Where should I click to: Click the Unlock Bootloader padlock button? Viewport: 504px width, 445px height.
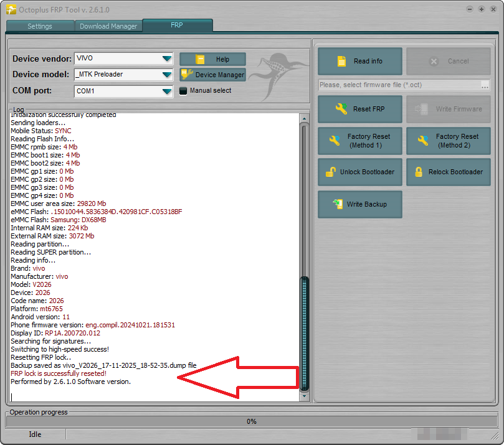tap(360, 172)
